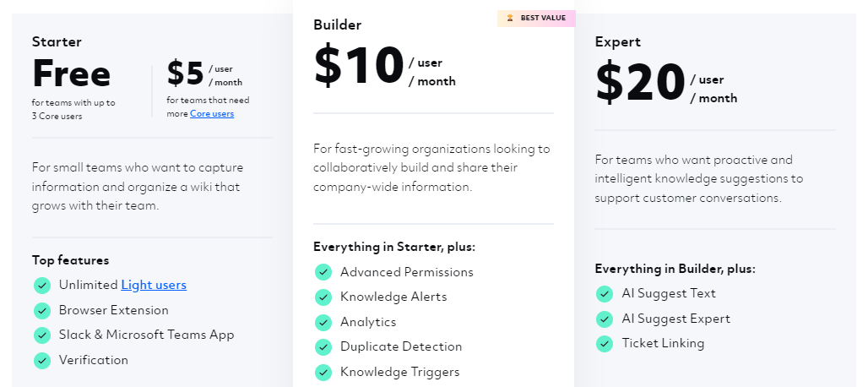Click the checkmark icon next to Browser Extension
The height and width of the screenshot is (387, 868).
click(x=42, y=311)
